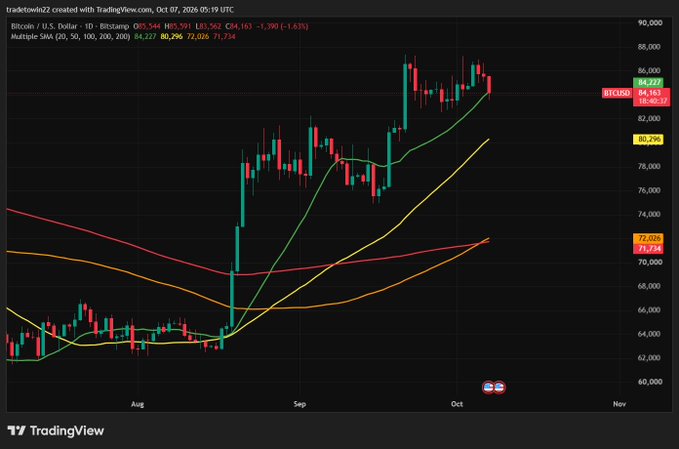Image resolution: width=679 pixels, height=449 pixels.
Task: Select yellow 80,296 value in SMA legend
Action: (x=171, y=37)
